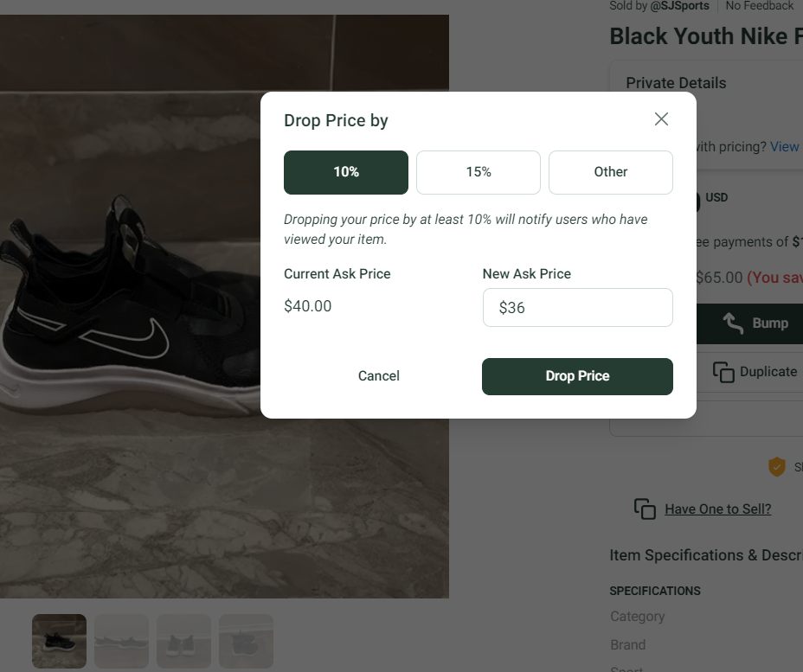
Task: Select the 10% price drop option
Action: (346, 172)
